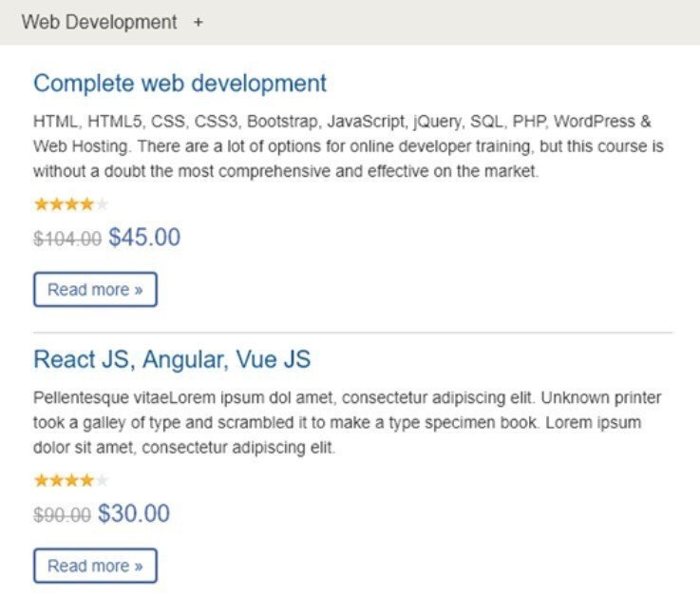Viewport: 700px width, 596px height.
Task: Click the struck-through $104.00 original price
Action: pyautogui.click(x=67, y=240)
